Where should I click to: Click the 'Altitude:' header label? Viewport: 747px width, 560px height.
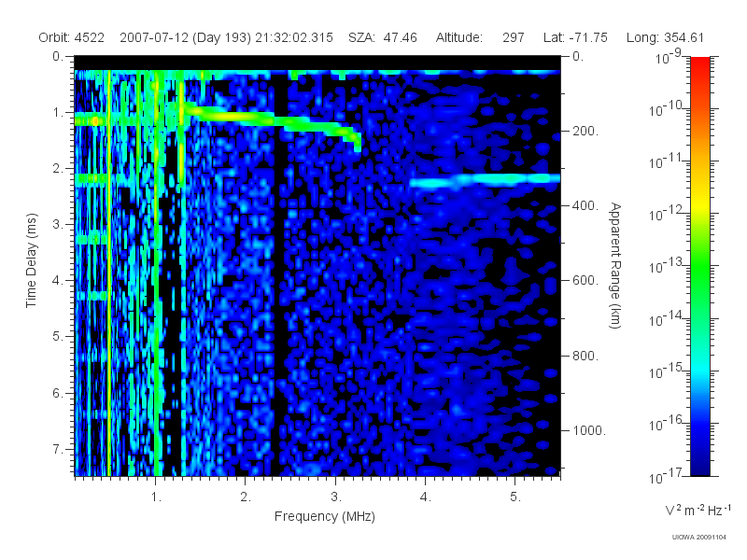pos(458,37)
